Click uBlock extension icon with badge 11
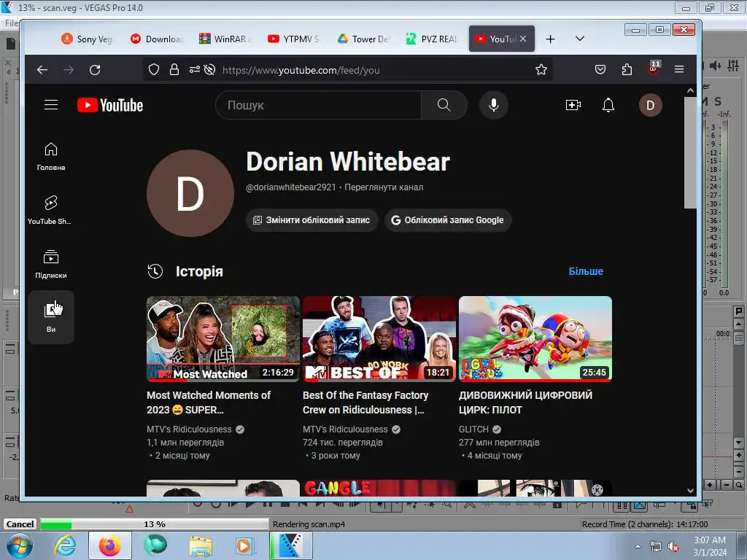 click(x=654, y=68)
